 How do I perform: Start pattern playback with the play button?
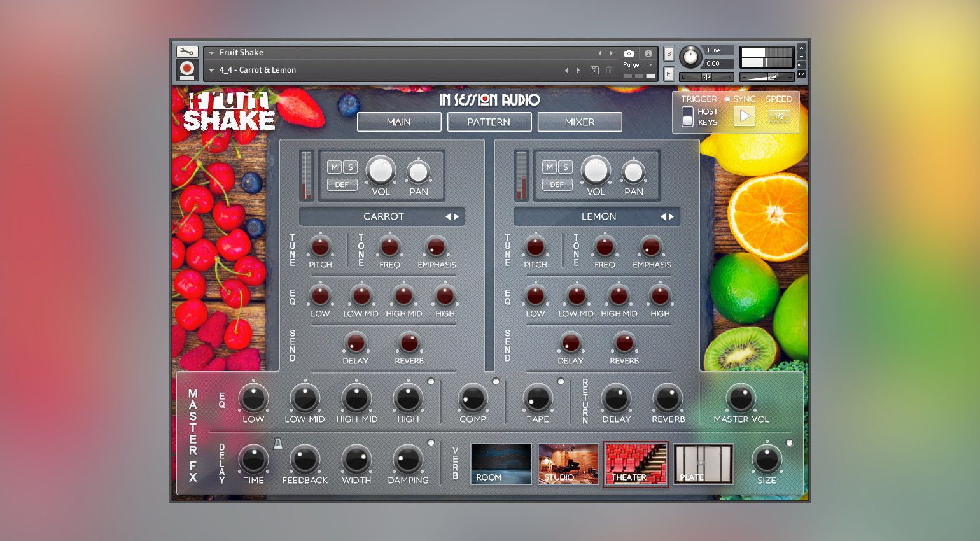coord(745,116)
